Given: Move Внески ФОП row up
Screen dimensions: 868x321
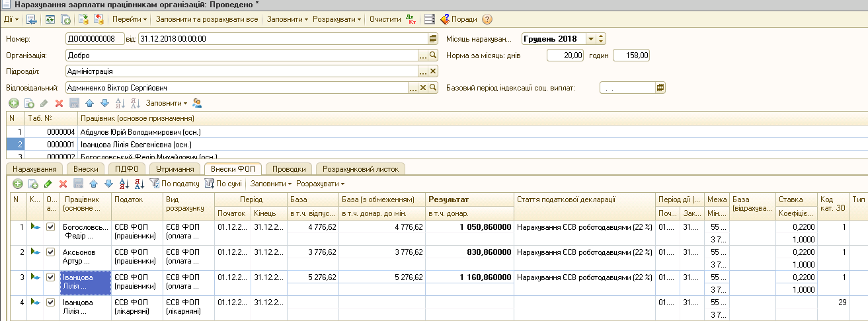Looking at the screenshot, I should [94, 183].
